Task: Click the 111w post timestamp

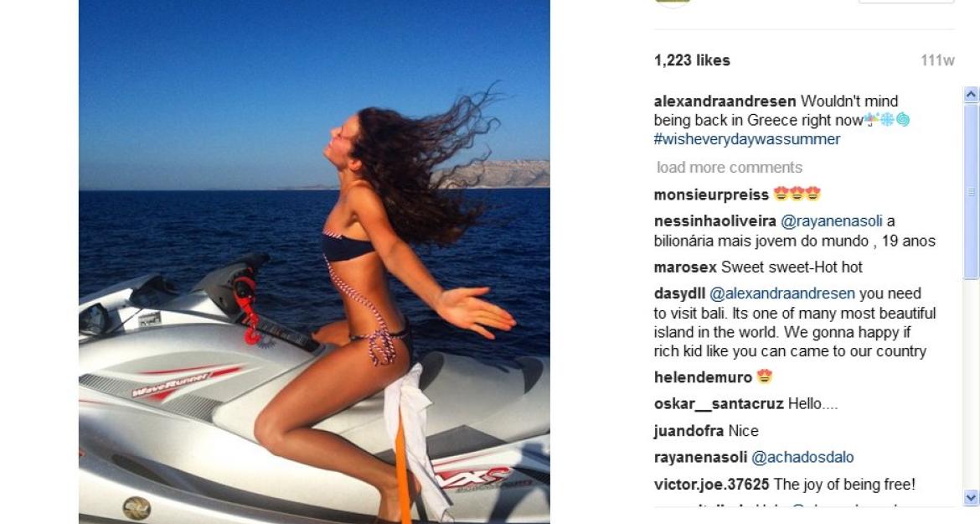Action: coord(937,60)
